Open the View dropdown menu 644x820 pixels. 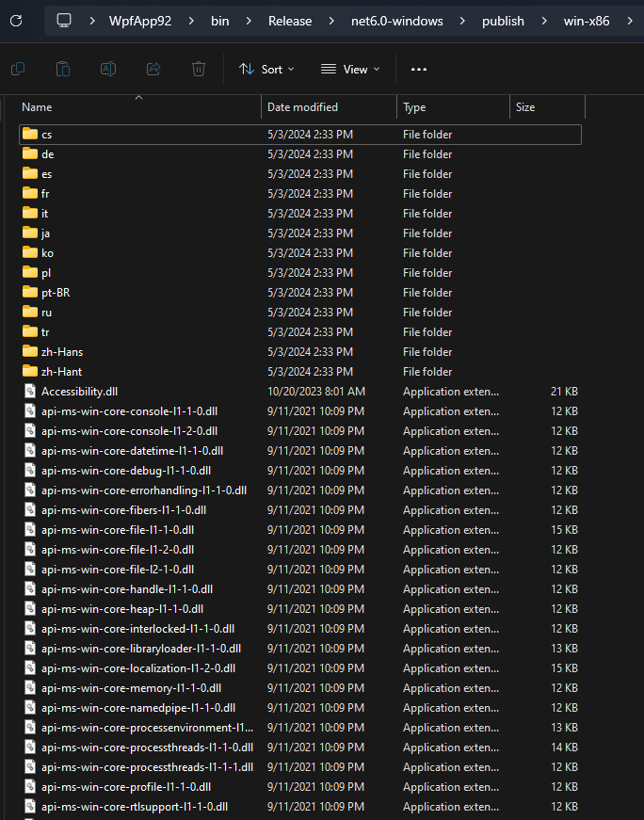point(350,69)
